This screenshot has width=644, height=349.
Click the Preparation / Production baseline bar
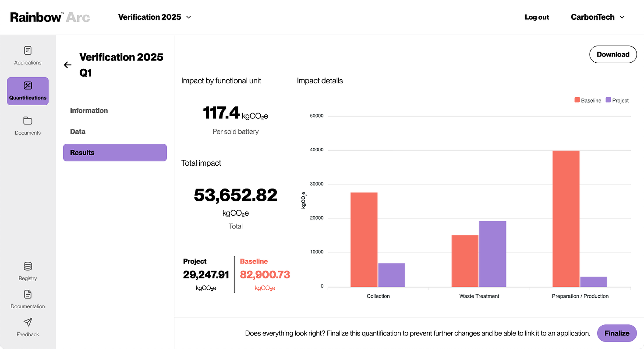566,218
